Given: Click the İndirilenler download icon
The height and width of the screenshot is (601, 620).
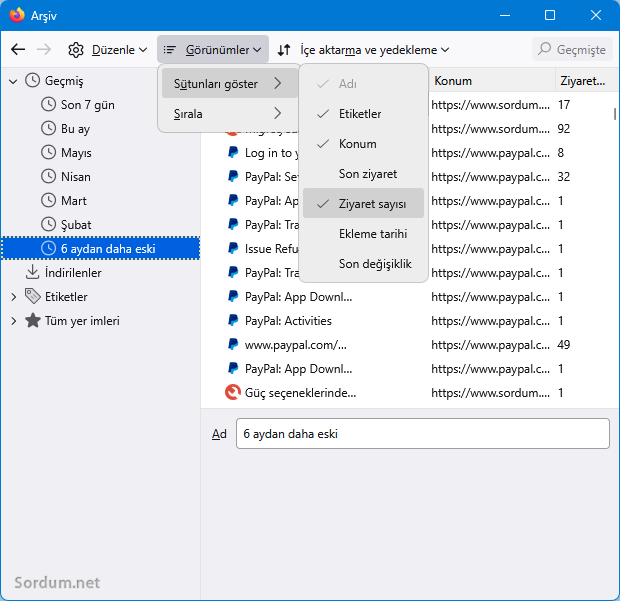Looking at the screenshot, I should pos(32,272).
